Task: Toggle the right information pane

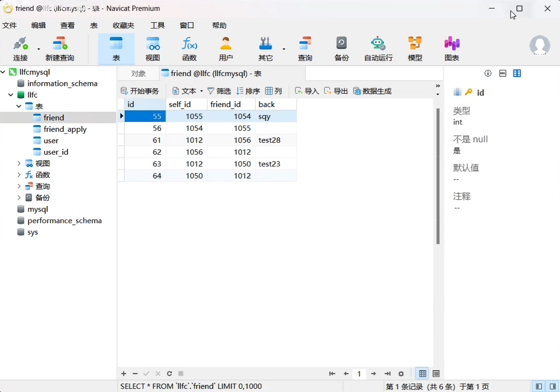Action: pyautogui.click(x=553, y=386)
